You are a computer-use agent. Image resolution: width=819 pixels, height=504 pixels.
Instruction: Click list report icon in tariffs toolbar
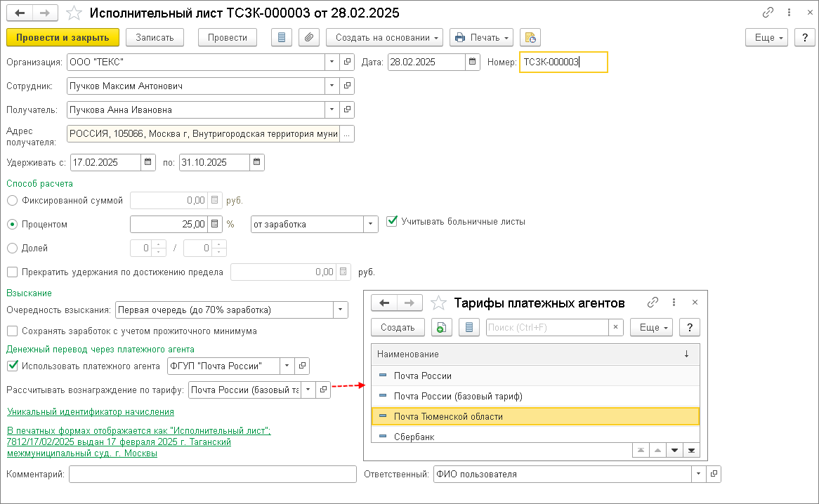tap(469, 327)
